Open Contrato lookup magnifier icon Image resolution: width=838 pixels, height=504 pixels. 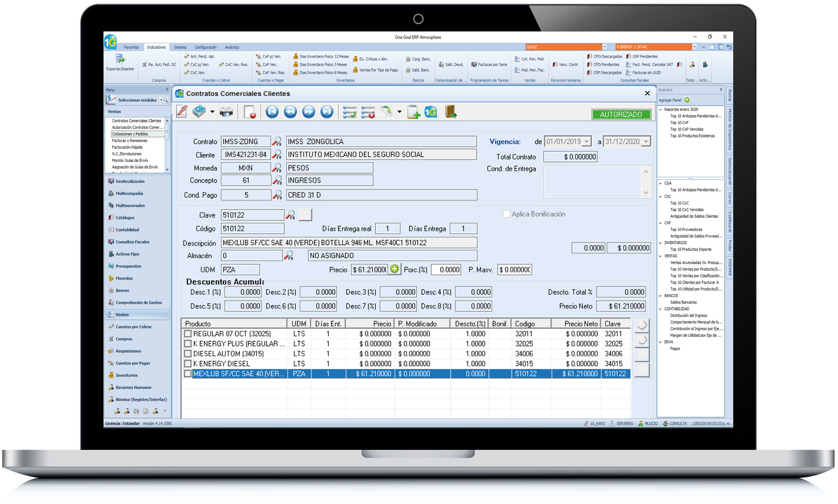(x=277, y=142)
